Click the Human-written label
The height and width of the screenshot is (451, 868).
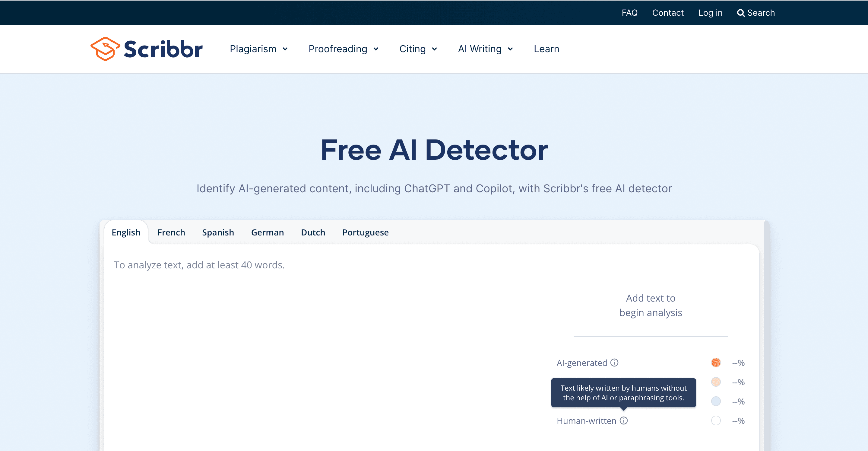[x=586, y=421]
